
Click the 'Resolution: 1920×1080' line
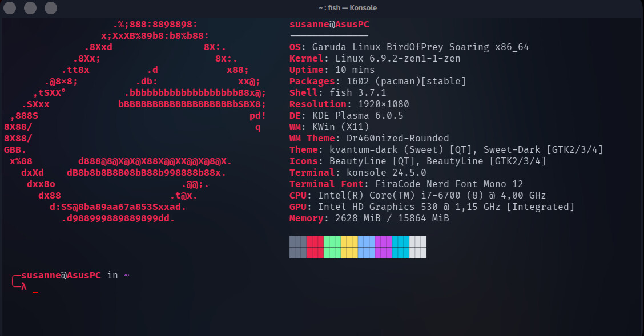tap(349, 104)
